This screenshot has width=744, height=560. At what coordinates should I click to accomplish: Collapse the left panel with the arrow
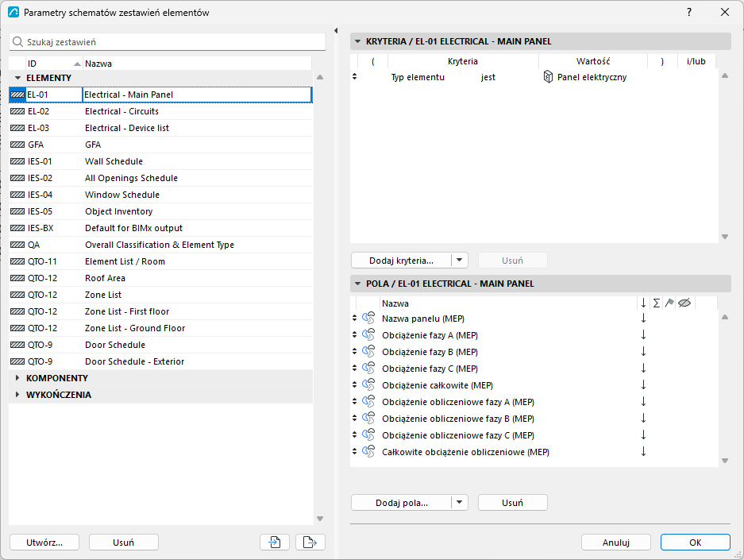(x=336, y=30)
